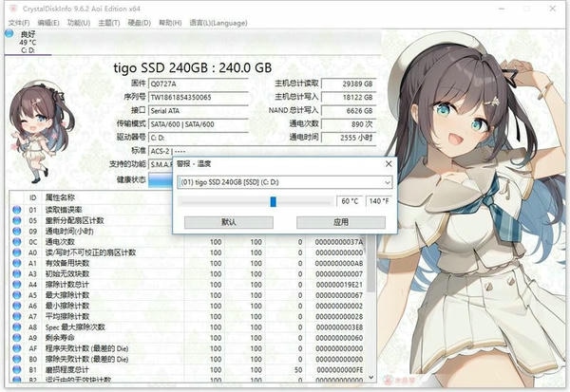Open the 帮助(H) menu
The image size is (570, 392).
click(x=170, y=23)
